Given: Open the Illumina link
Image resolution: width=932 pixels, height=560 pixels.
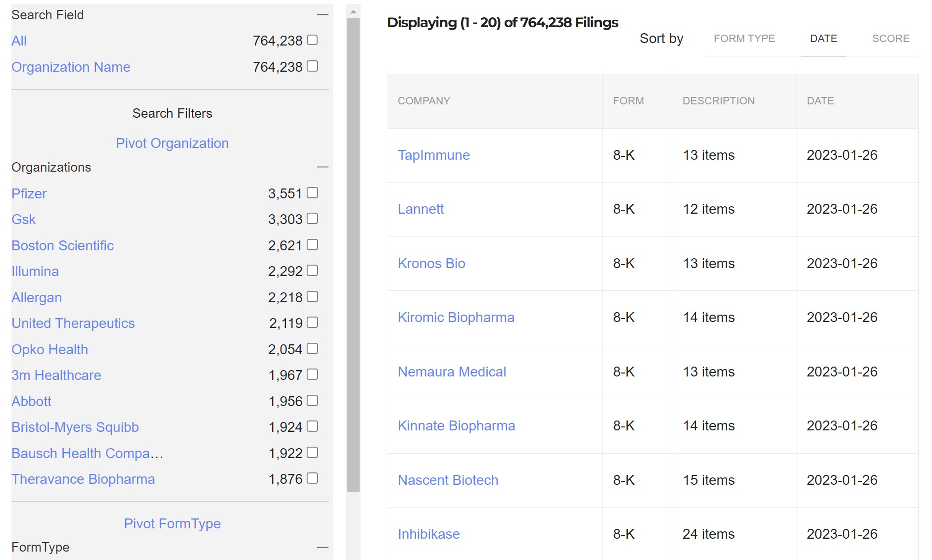Looking at the screenshot, I should [35, 271].
